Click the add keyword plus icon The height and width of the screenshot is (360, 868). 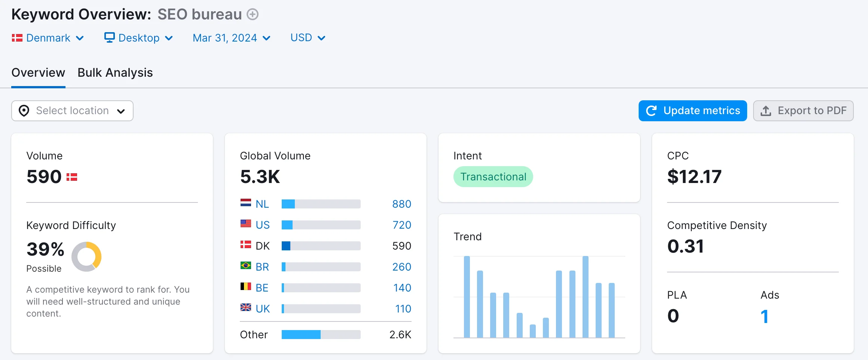(253, 14)
